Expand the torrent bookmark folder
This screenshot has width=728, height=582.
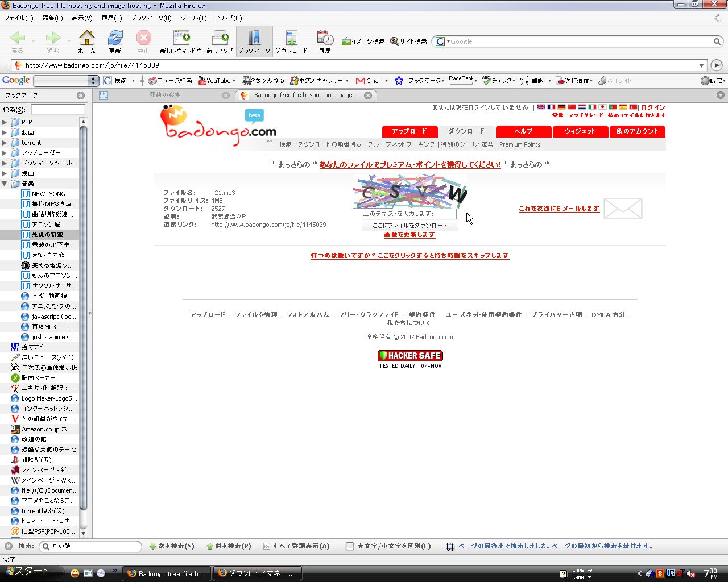(x=4, y=143)
